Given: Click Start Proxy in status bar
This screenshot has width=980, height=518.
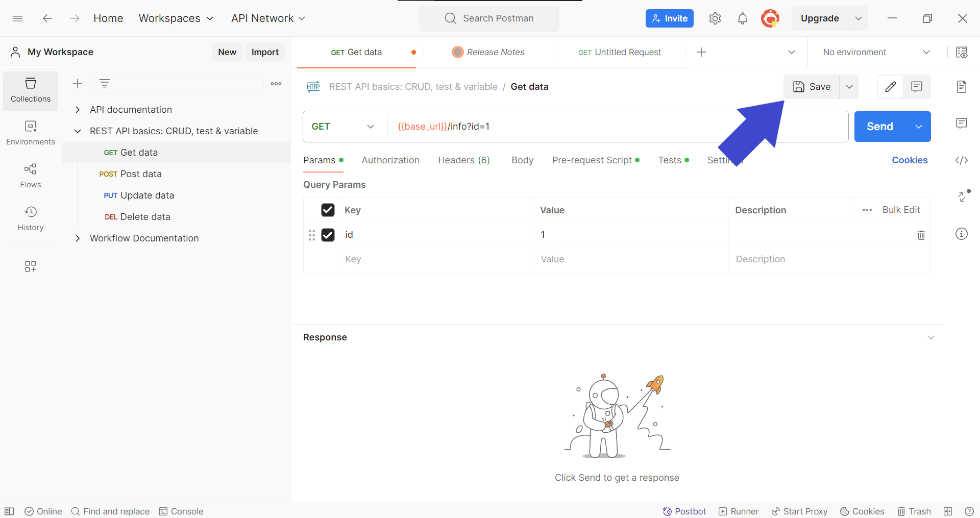Looking at the screenshot, I should pos(799,511).
